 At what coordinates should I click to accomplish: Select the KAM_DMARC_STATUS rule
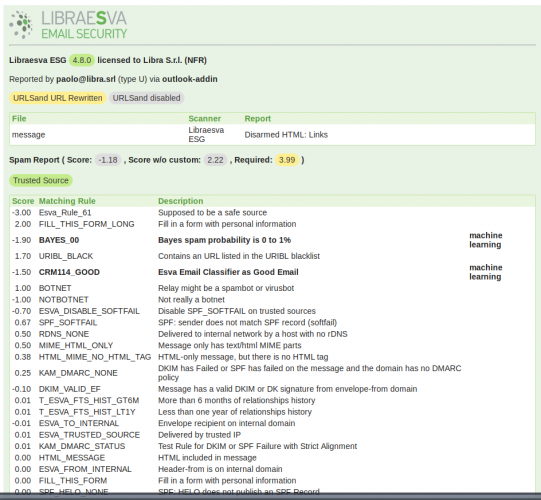[x=82, y=446]
